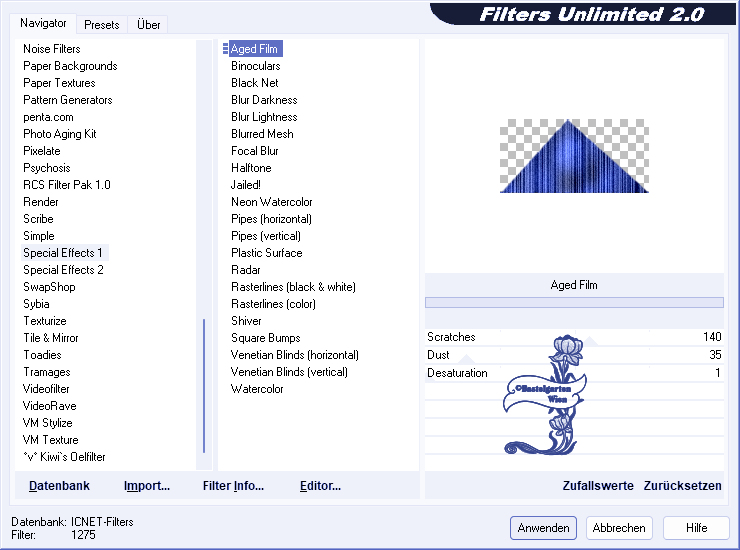The height and width of the screenshot is (550, 740).
Task: Choose the Radar filter
Action: (246, 270)
